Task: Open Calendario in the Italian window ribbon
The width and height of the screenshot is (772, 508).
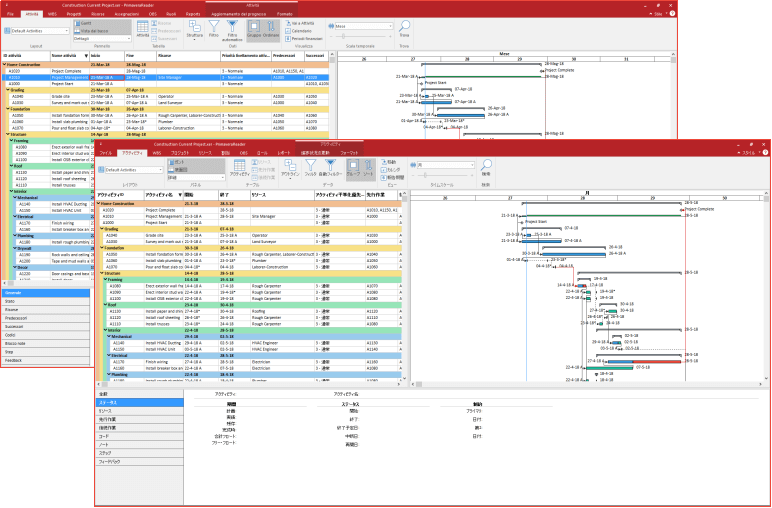Action: click(298, 31)
